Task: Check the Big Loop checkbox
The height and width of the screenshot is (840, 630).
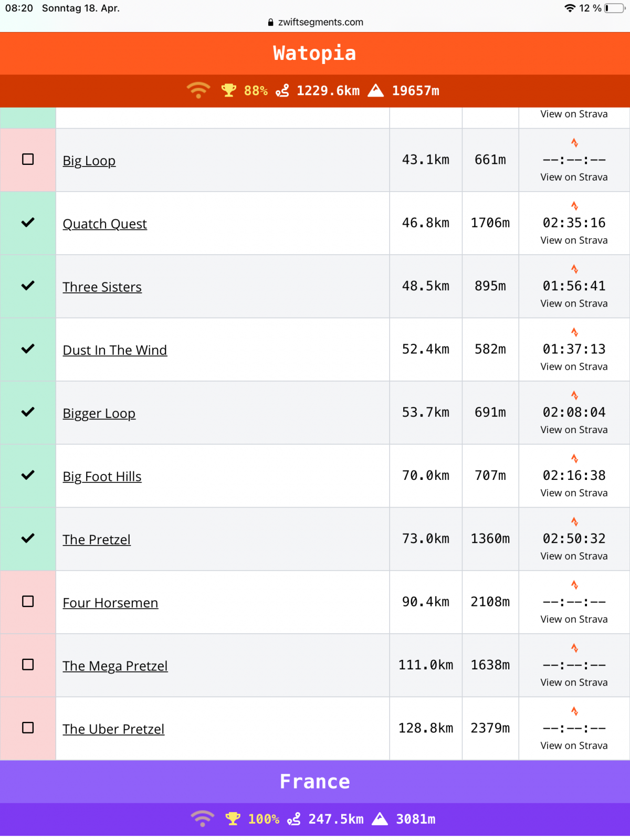Action: 28,159
